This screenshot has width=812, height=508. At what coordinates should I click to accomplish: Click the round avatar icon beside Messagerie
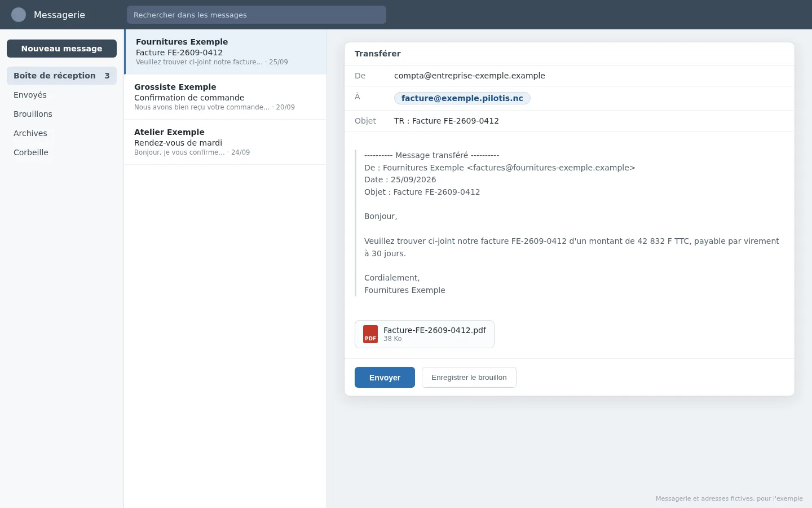point(19,15)
